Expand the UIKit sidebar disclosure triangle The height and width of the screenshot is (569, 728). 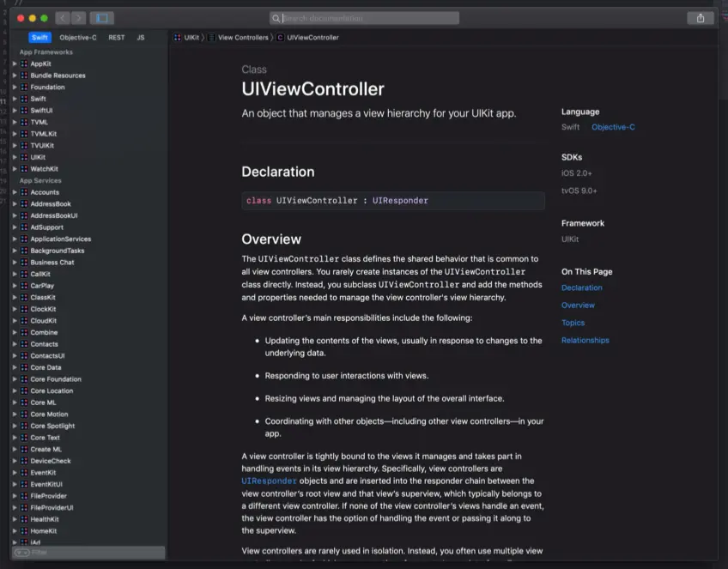tap(15, 157)
